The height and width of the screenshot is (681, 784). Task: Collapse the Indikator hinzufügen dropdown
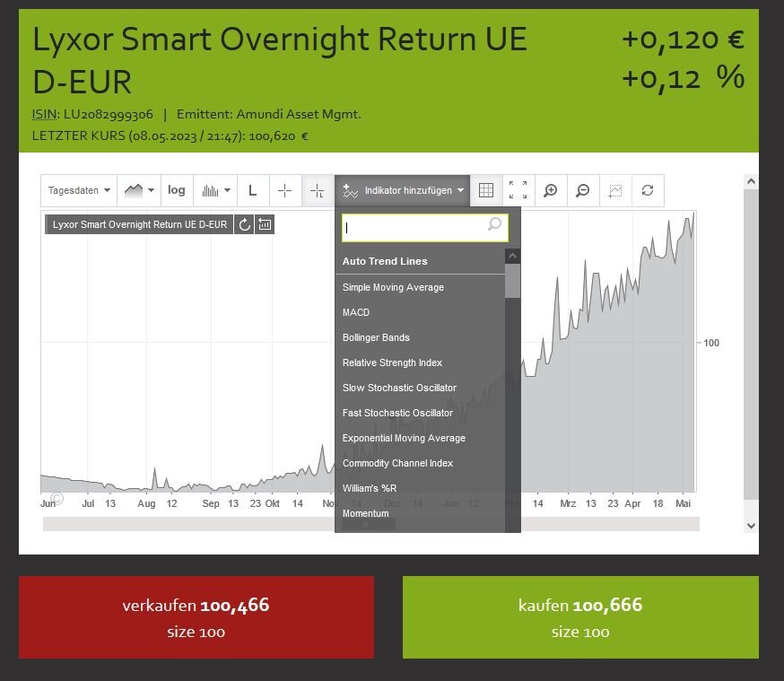[403, 190]
